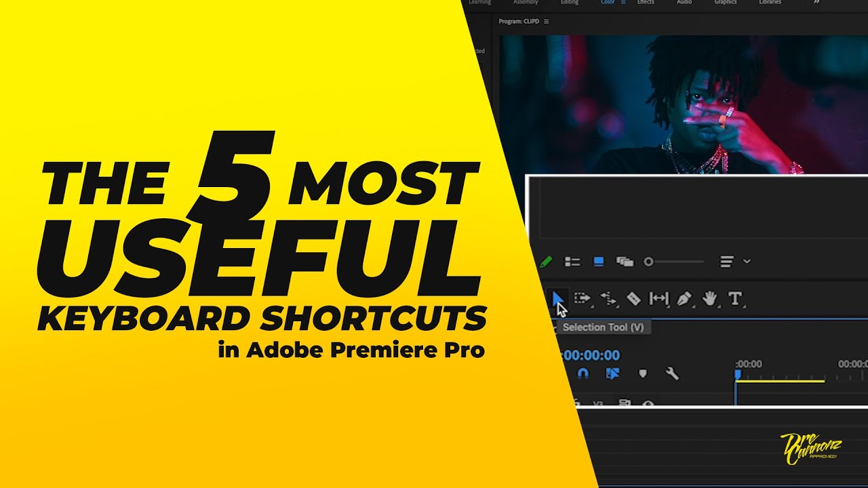Click the V3 track label

(597, 403)
